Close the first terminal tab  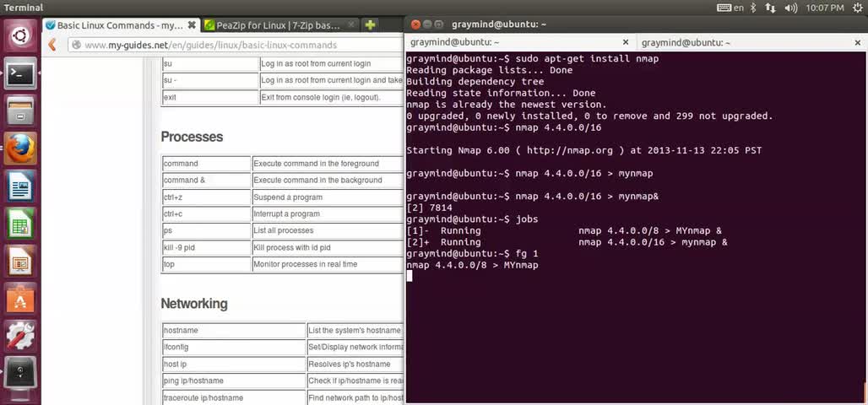point(626,42)
